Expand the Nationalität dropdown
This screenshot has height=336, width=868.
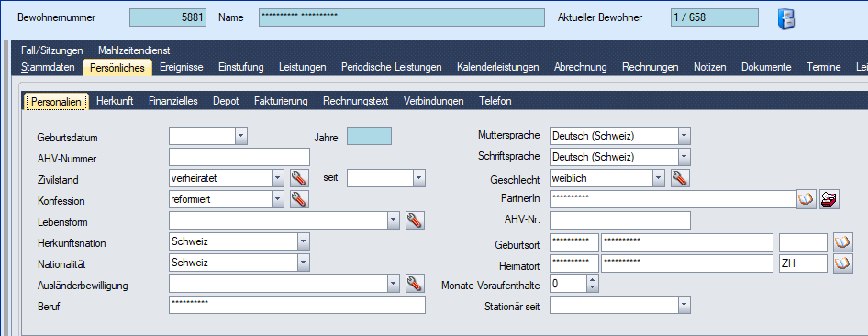[304, 263]
